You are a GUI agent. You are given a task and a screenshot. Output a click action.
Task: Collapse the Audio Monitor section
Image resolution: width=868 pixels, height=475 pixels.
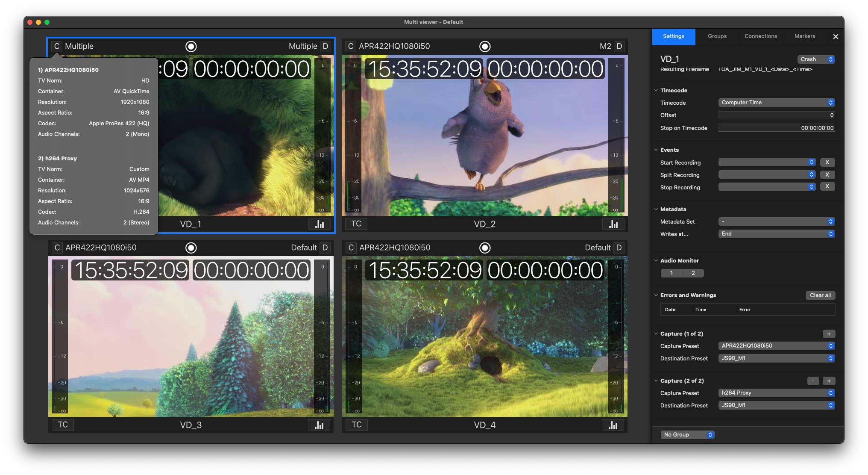click(656, 261)
